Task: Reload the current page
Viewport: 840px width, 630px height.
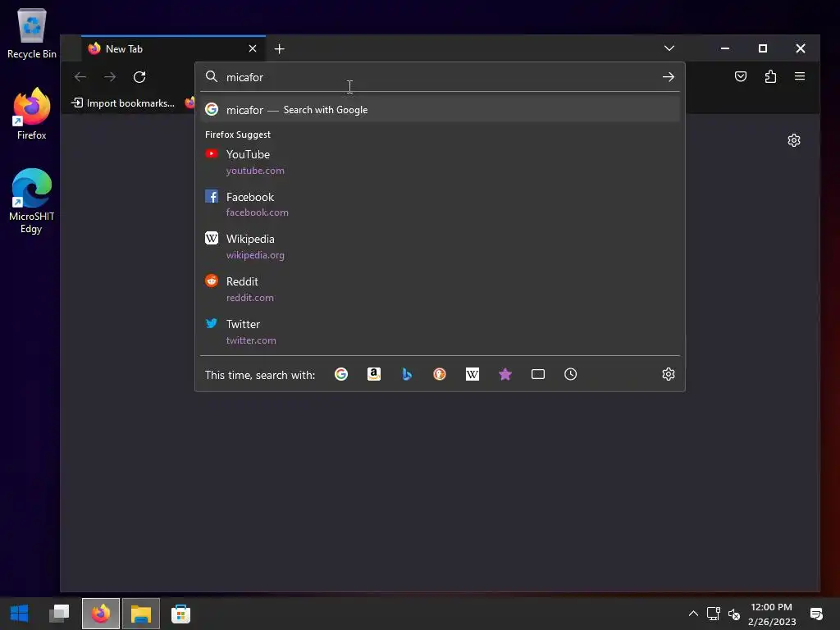Action: (139, 77)
